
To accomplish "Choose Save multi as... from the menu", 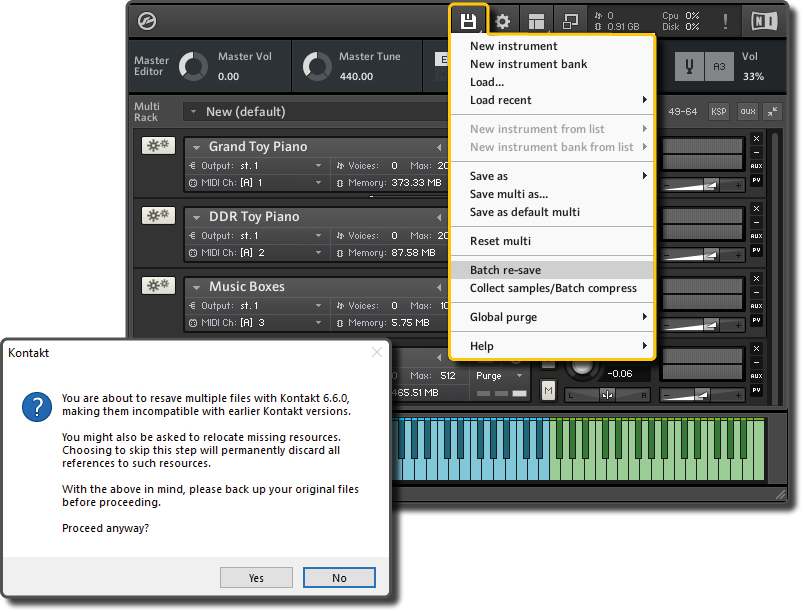I will 552,194.
